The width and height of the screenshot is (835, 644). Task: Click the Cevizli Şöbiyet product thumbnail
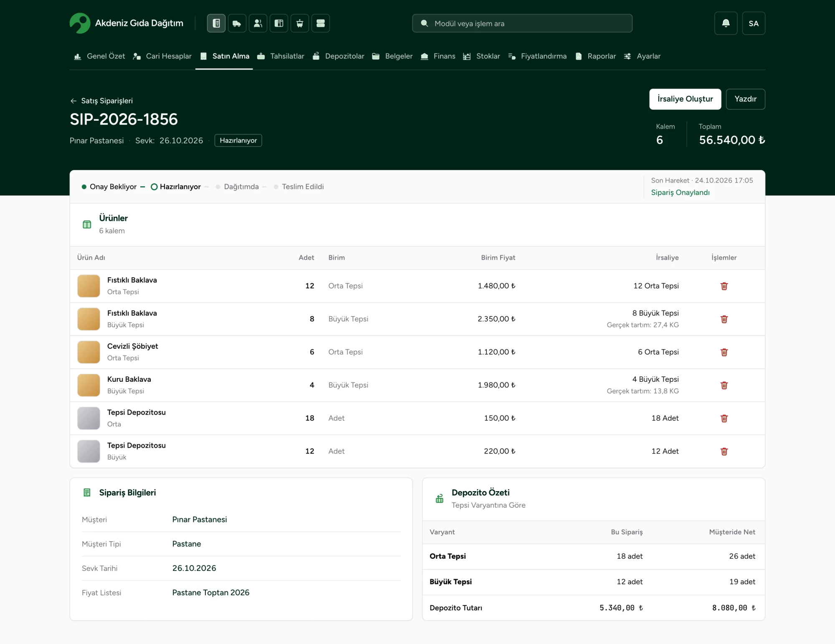89,352
